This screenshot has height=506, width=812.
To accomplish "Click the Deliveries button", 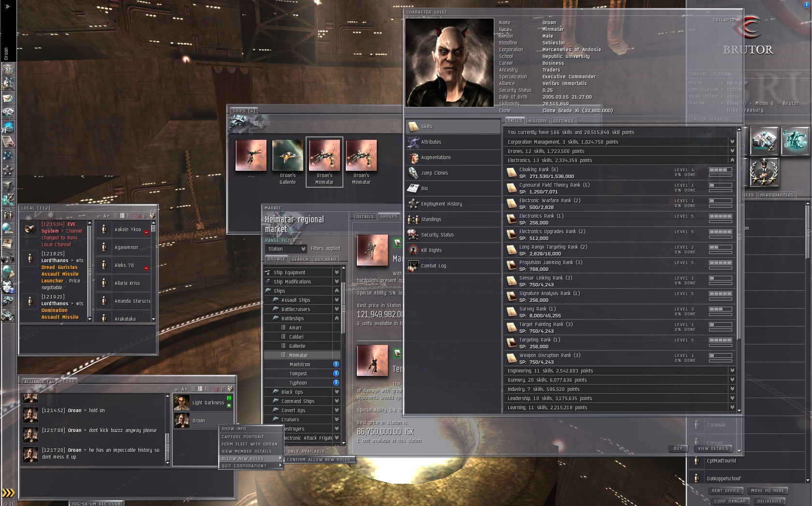I will (769, 501).
